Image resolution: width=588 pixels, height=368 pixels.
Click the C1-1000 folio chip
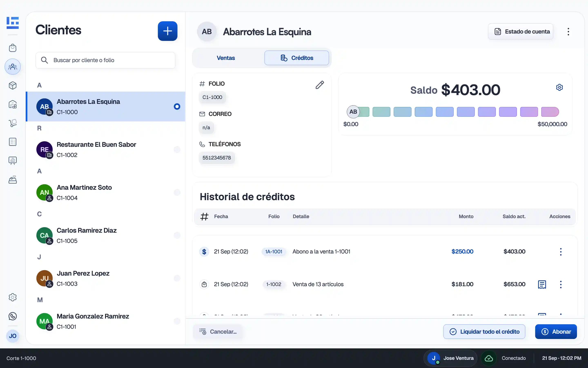coord(212,97)
